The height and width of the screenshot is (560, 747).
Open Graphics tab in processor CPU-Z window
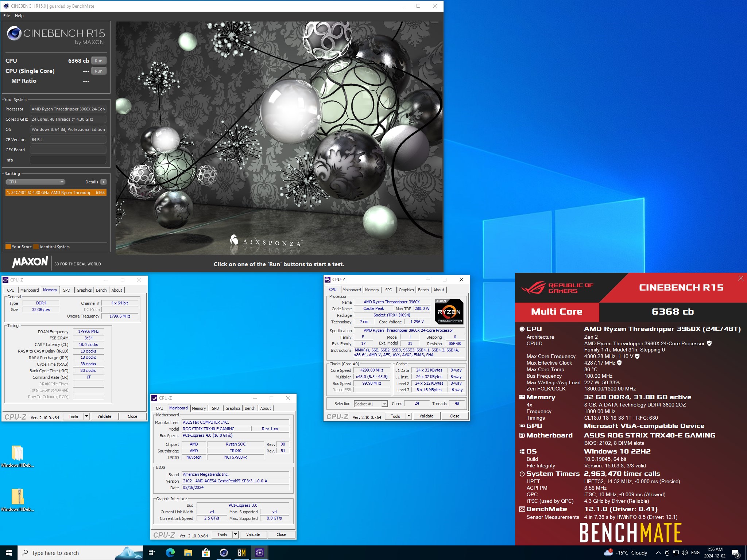point(406,290)
